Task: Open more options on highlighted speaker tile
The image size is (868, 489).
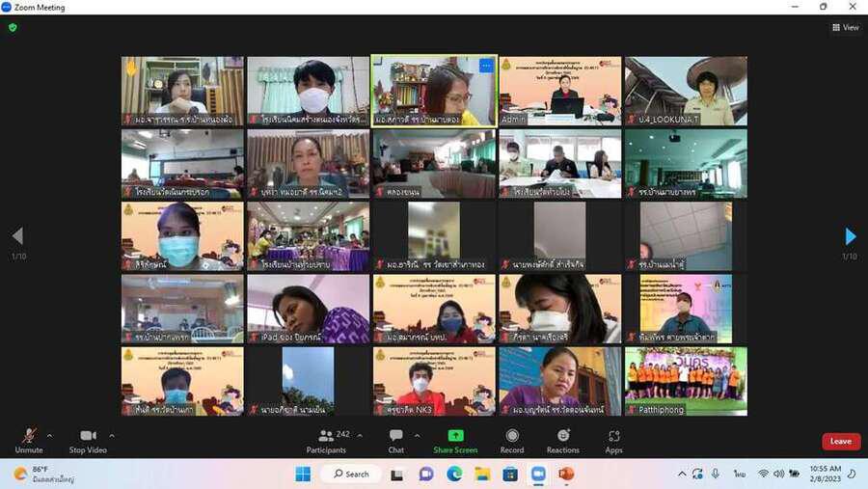Action: (x=486, y=67)
